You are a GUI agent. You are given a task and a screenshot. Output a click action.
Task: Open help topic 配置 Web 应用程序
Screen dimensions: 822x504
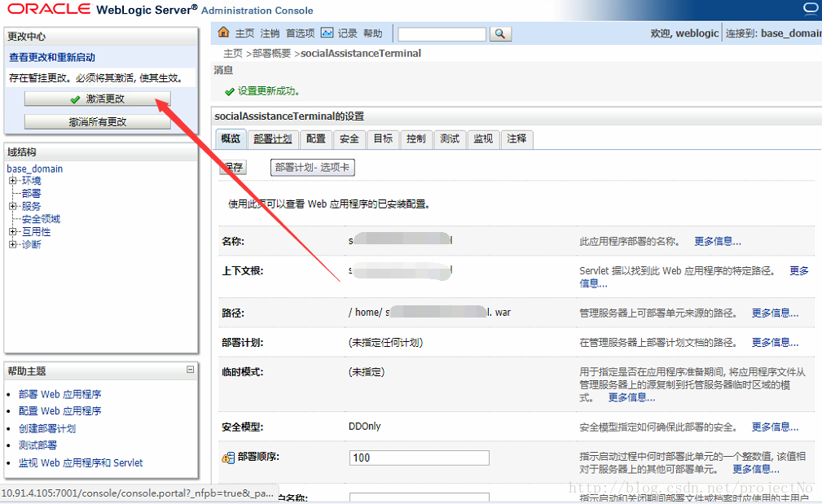[x=59, y=411]
